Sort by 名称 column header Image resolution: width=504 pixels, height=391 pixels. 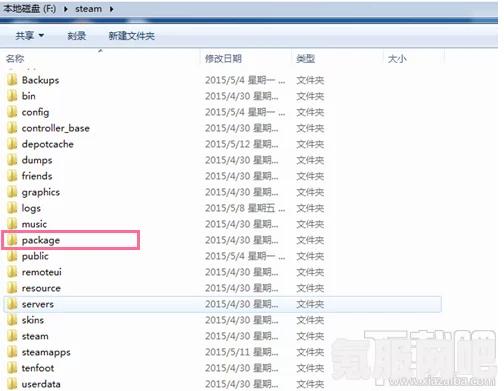[15, 59]
